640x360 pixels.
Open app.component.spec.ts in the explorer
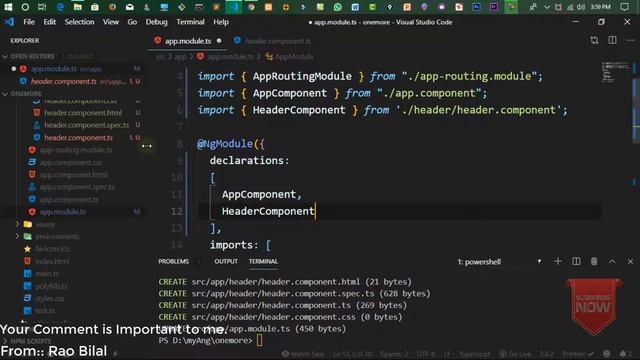77,187
